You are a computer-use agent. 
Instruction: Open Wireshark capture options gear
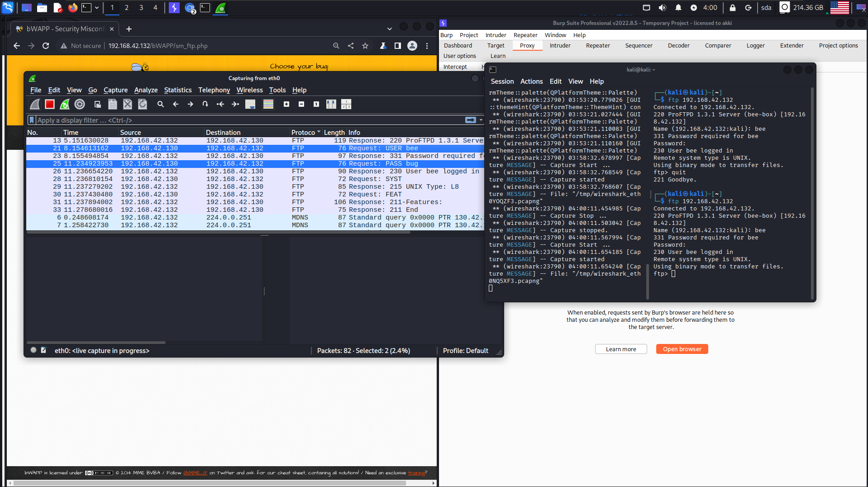pos(80,105)
